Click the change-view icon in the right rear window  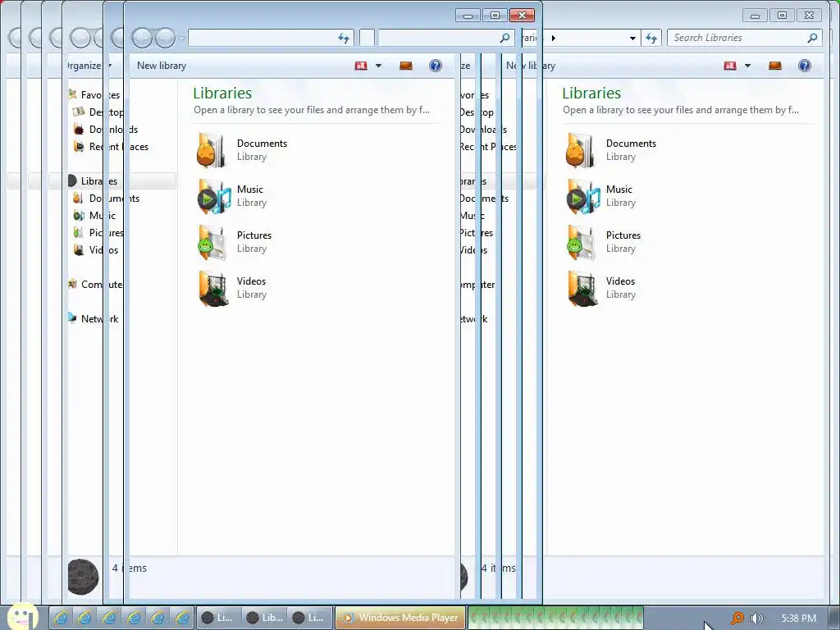[730, 66]
